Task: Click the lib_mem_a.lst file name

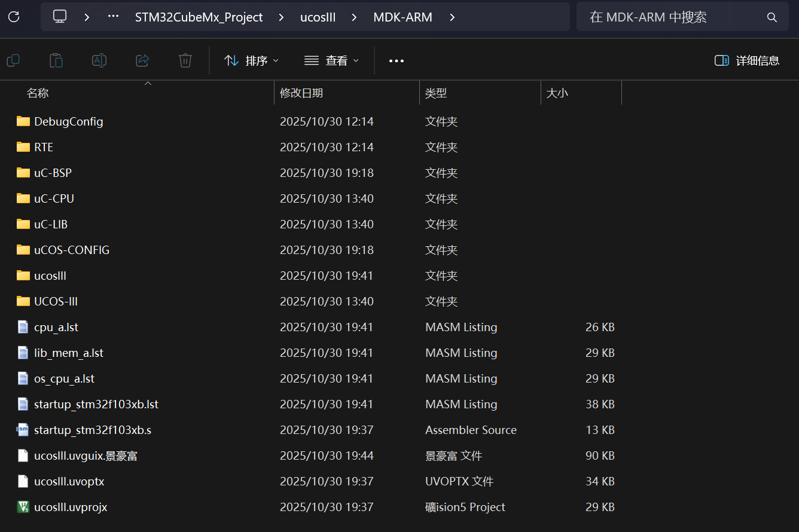Action: tap(69, 353)
